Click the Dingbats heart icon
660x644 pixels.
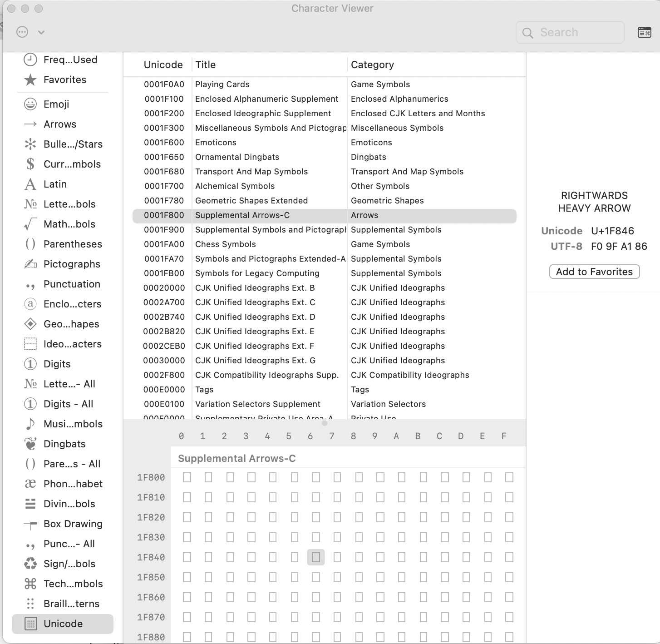[x=30, y=444]
